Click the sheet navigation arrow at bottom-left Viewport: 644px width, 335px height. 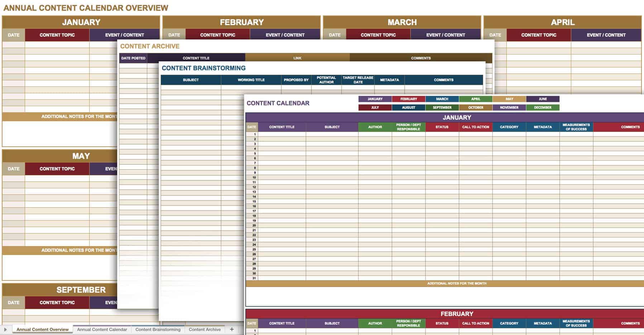click(5, 329)
